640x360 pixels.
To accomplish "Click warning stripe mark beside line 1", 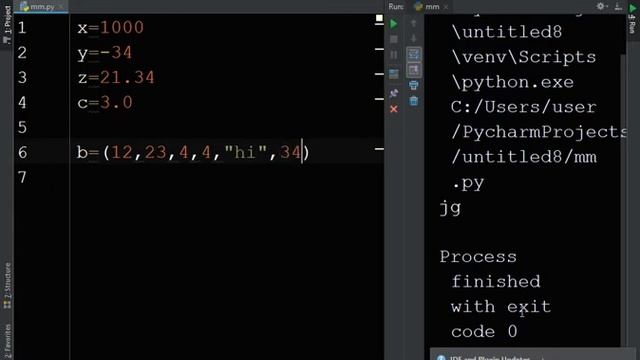I will 379,24.
